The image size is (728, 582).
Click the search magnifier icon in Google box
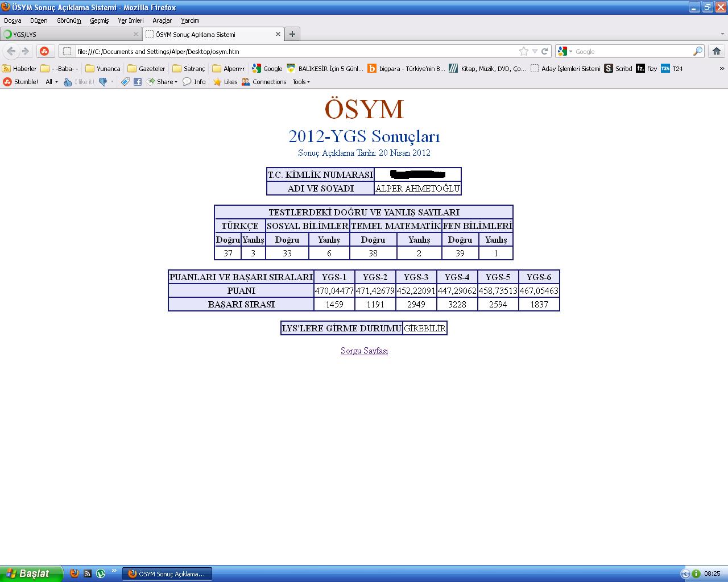[697, 51]
